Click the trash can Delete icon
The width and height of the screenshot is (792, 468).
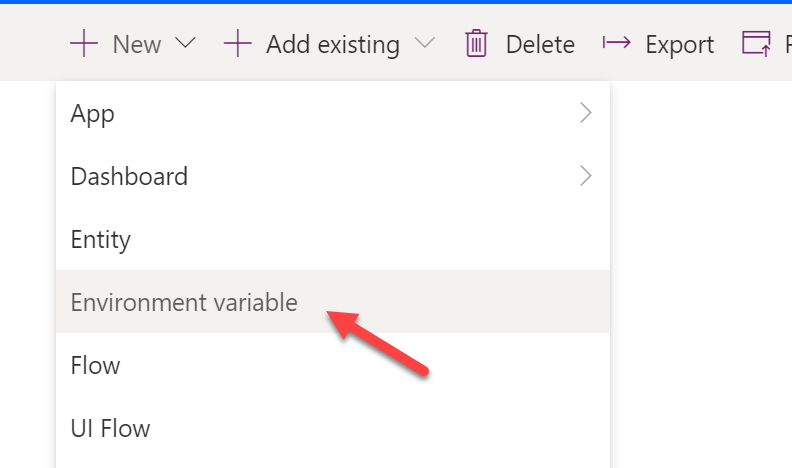click(x=476, y=43)
